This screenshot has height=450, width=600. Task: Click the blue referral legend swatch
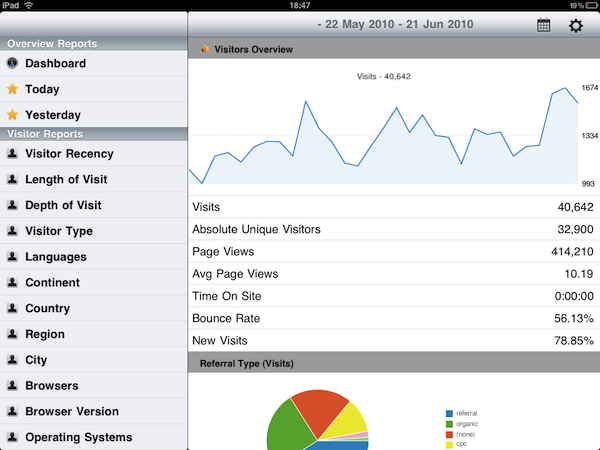[449, 414]
